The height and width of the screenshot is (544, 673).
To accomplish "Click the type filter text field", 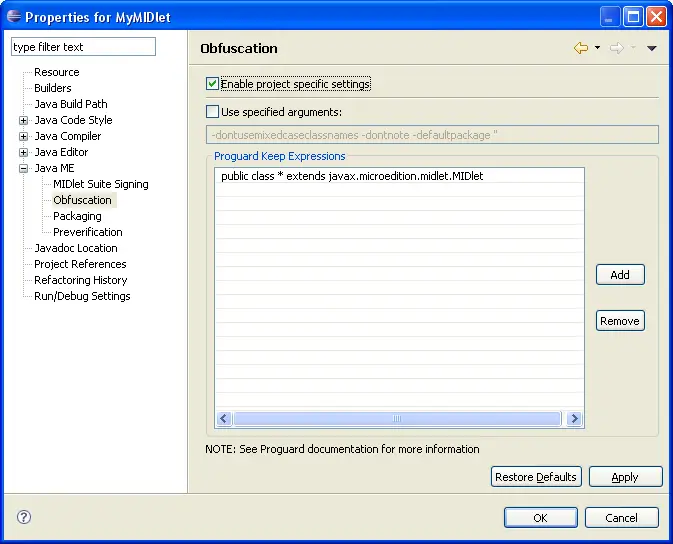I will point(83,47).
